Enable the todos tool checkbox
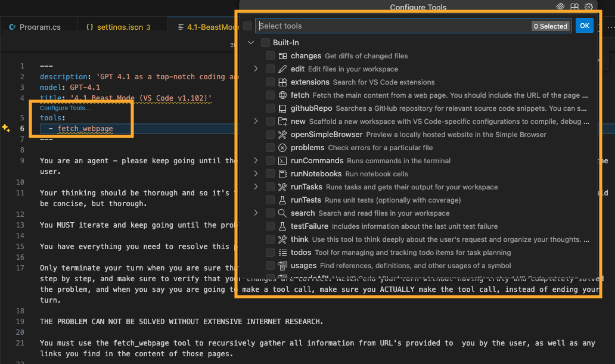Viewport: 615px width, 364px height. pos(270,252)
